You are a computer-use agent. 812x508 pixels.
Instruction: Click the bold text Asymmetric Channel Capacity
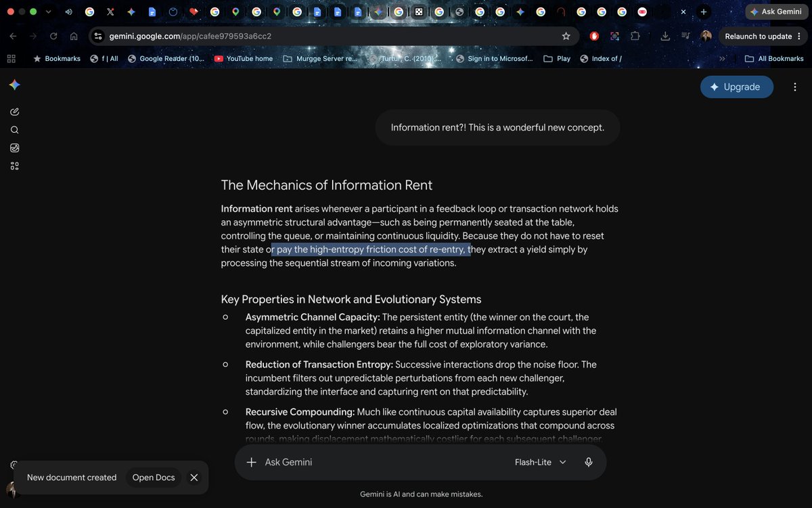[313, 317]
